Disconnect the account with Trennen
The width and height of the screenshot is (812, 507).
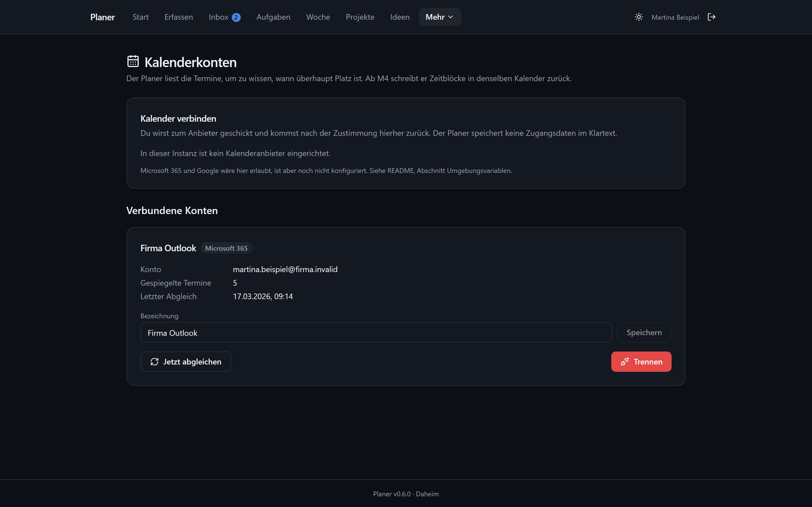[x=641, y=361]
